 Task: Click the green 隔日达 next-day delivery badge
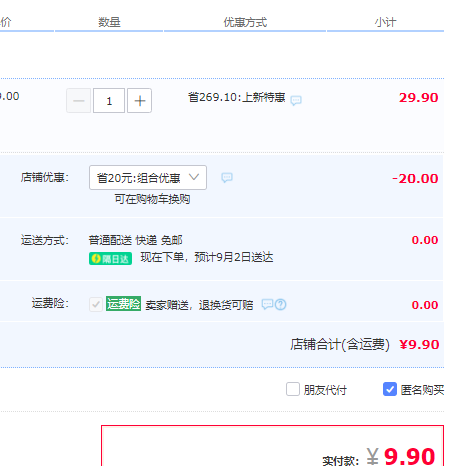click(110, 259)
